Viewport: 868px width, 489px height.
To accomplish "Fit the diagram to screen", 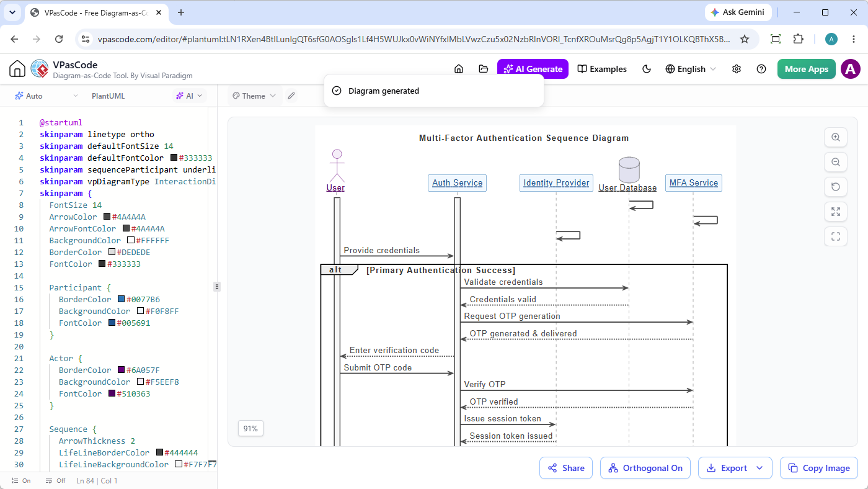I will tap(836, 212).
